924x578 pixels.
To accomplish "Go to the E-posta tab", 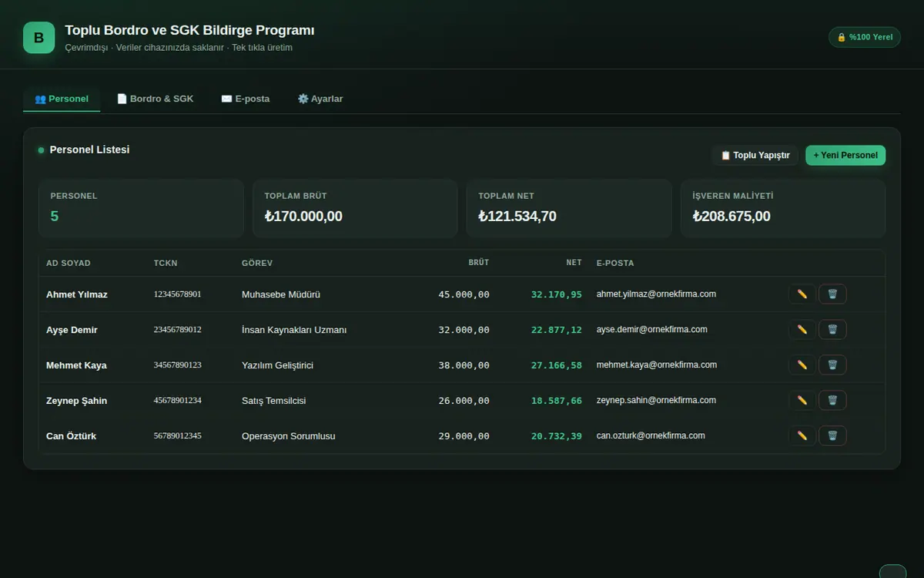I will (x=246, y=99).
